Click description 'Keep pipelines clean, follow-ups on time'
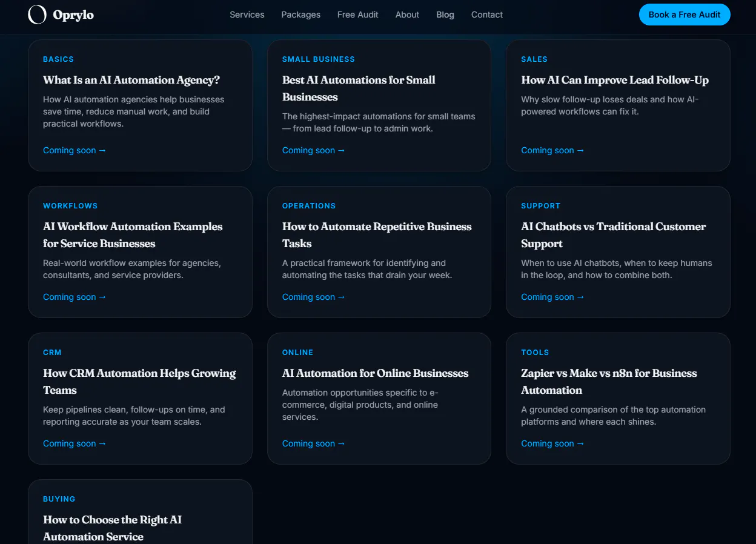This screenshot has height=544, width=756. (134, 416)
